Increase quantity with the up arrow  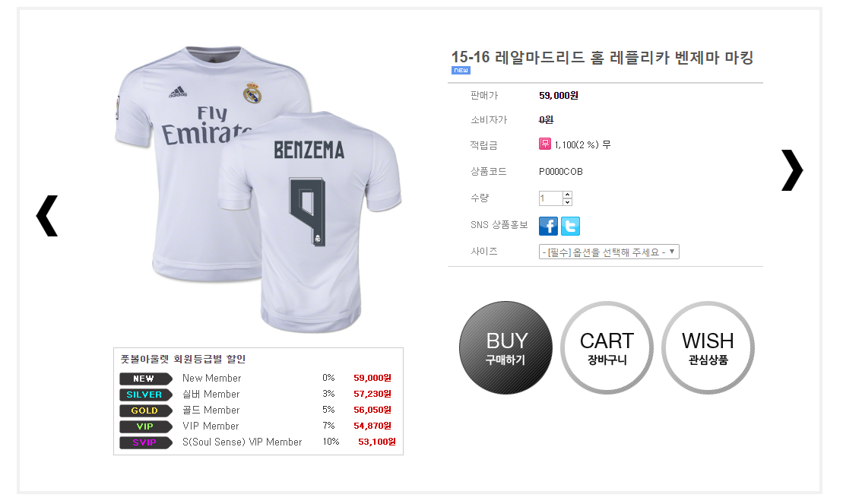pos(567,195)
